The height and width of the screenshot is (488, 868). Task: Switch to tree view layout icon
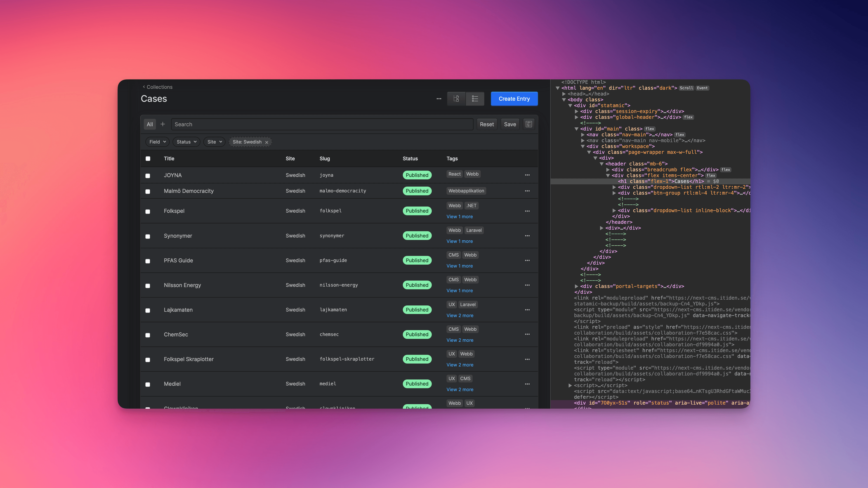pyautogui.click(x=456, y=99)
